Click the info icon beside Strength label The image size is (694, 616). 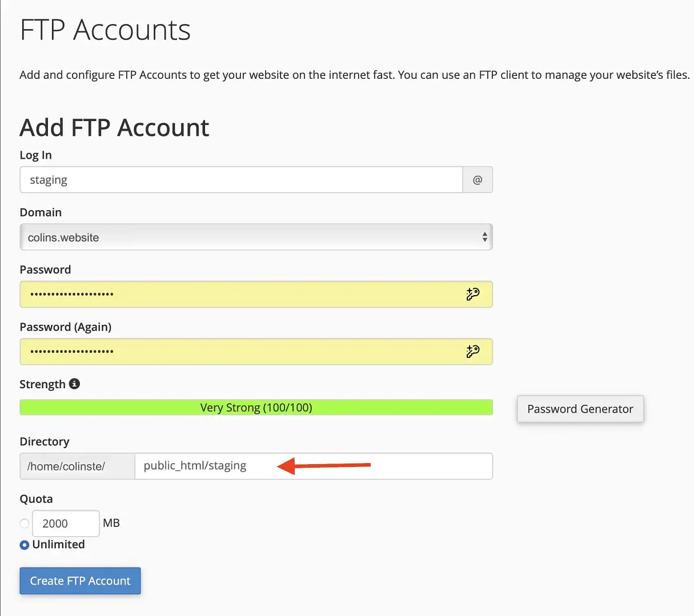pyautogui.click(x=74, y=384)
